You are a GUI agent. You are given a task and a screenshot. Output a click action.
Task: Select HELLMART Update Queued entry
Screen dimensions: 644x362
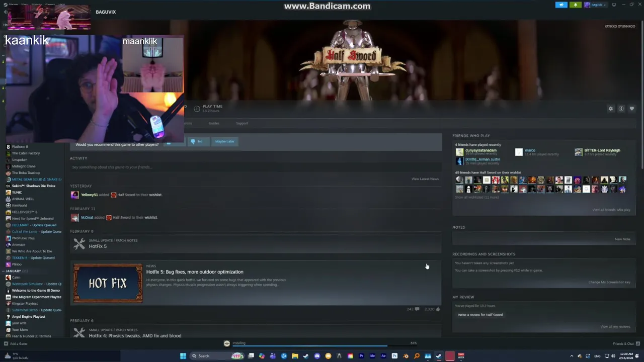click(33, 225)
